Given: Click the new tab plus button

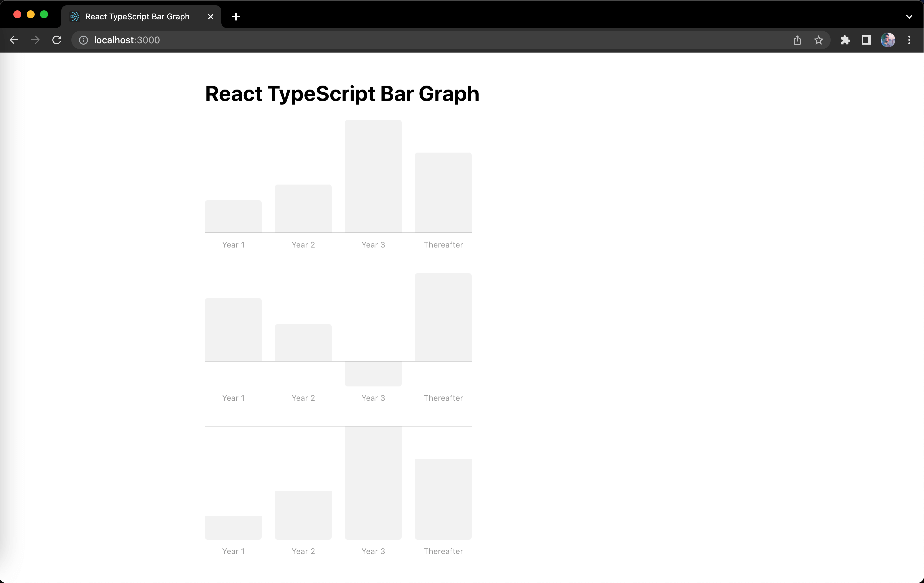Looking at the screenshot, I should pyautogui.click(x=235, y=16).
